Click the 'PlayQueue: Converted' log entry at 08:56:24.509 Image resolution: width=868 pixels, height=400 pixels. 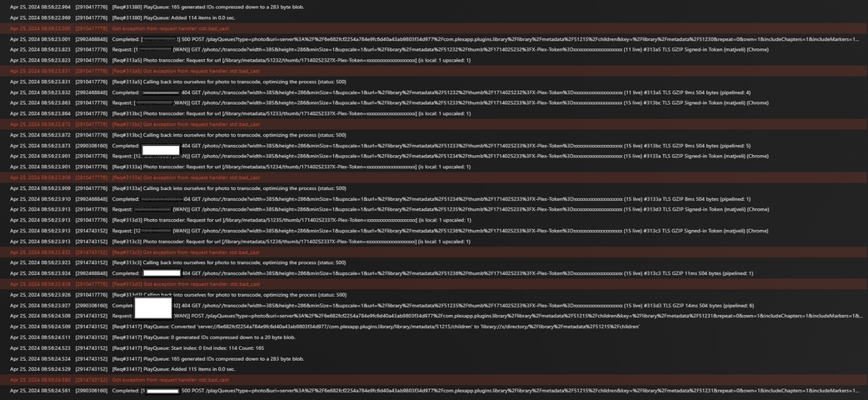point(434,327)
